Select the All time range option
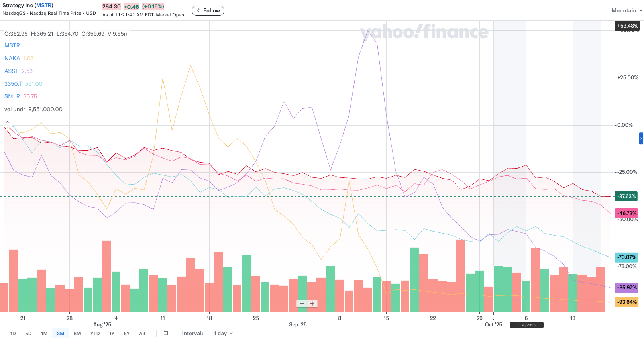 142,334
